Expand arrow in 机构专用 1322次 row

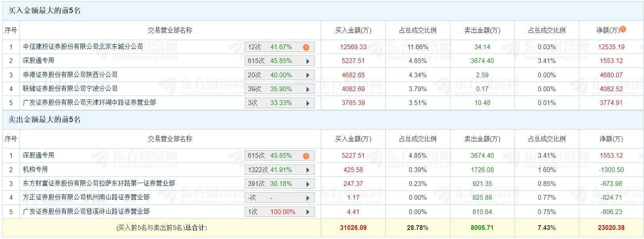tap(308, 170)
